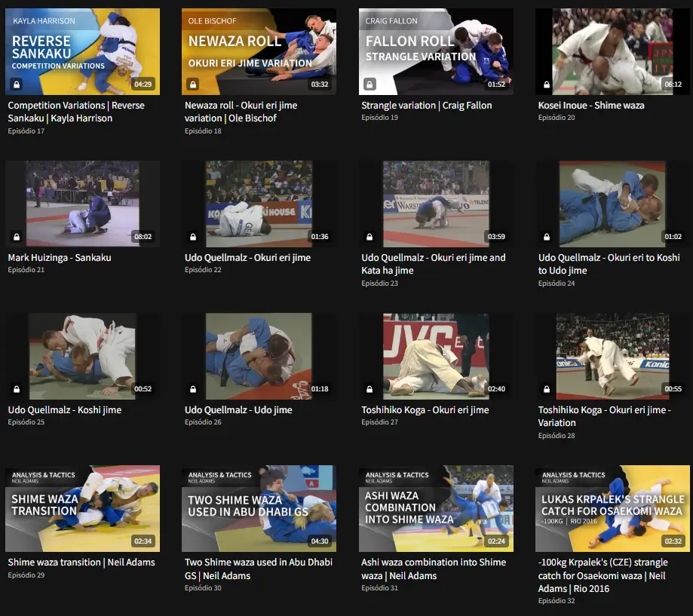Click lock icon on Toshihiko Koga Episode 27 video

pyautogui.click(x=370, y=389)
